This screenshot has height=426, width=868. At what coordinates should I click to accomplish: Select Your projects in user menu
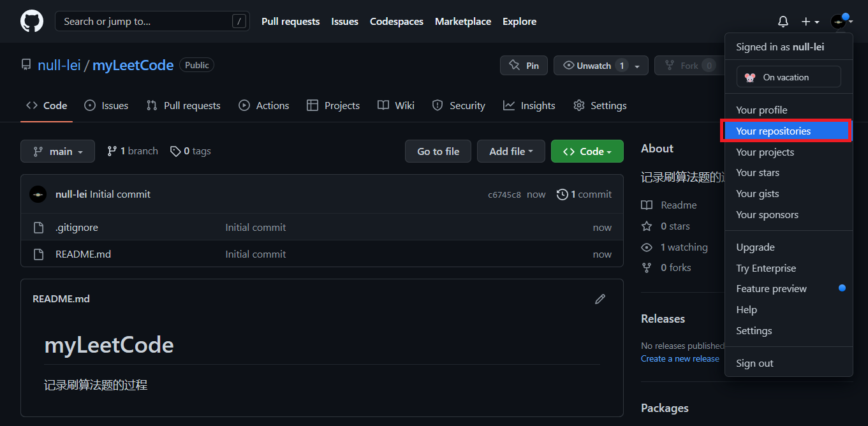pyautogui.click(x=789, y=152)
